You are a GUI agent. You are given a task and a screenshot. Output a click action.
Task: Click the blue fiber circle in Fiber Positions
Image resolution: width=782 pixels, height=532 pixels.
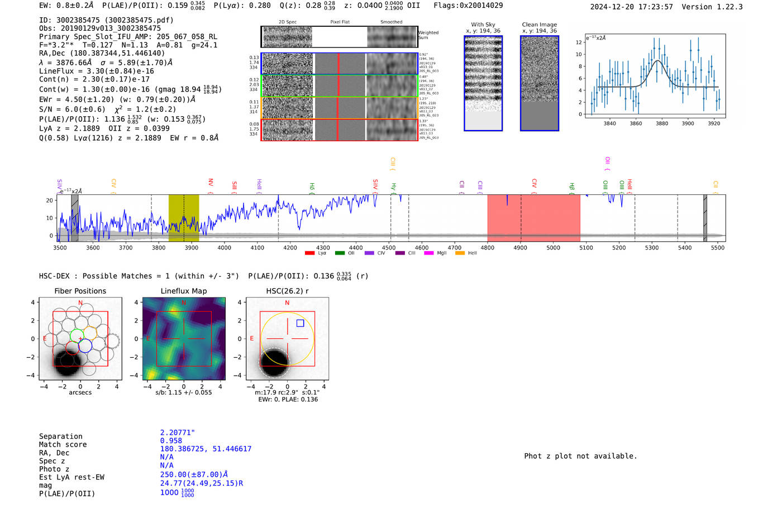click(85, 346)
